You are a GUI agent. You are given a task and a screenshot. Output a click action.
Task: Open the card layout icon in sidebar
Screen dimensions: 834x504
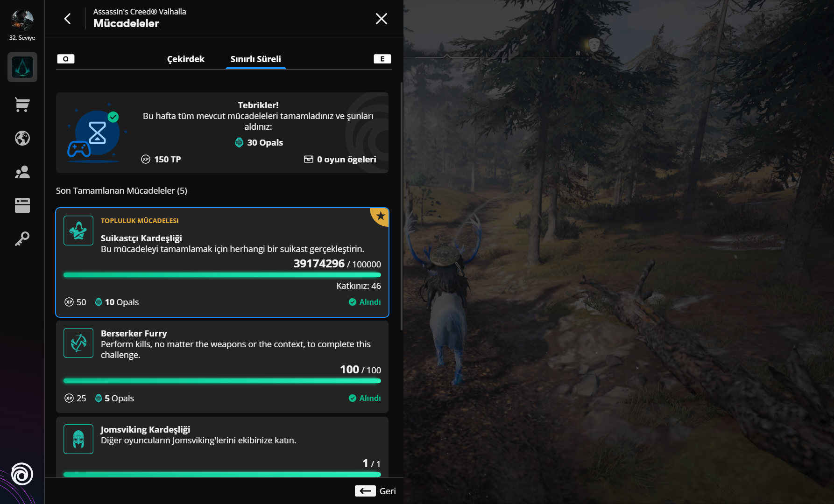tap(22, 205)
